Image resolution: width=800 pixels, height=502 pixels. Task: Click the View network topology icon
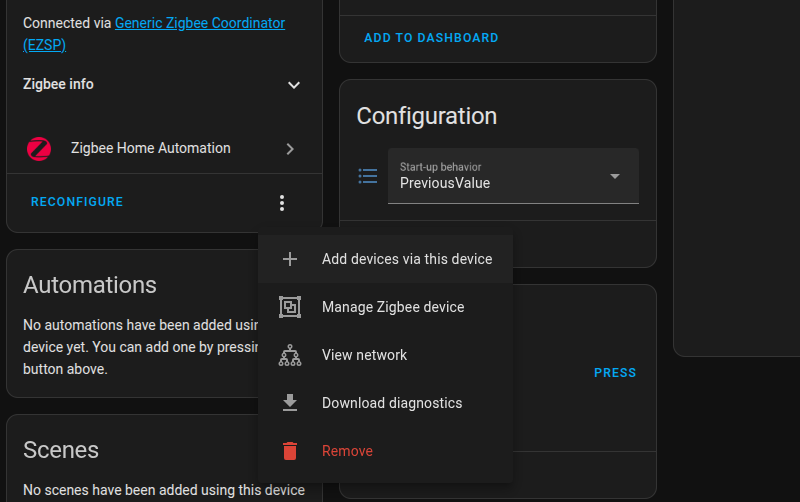290,355
